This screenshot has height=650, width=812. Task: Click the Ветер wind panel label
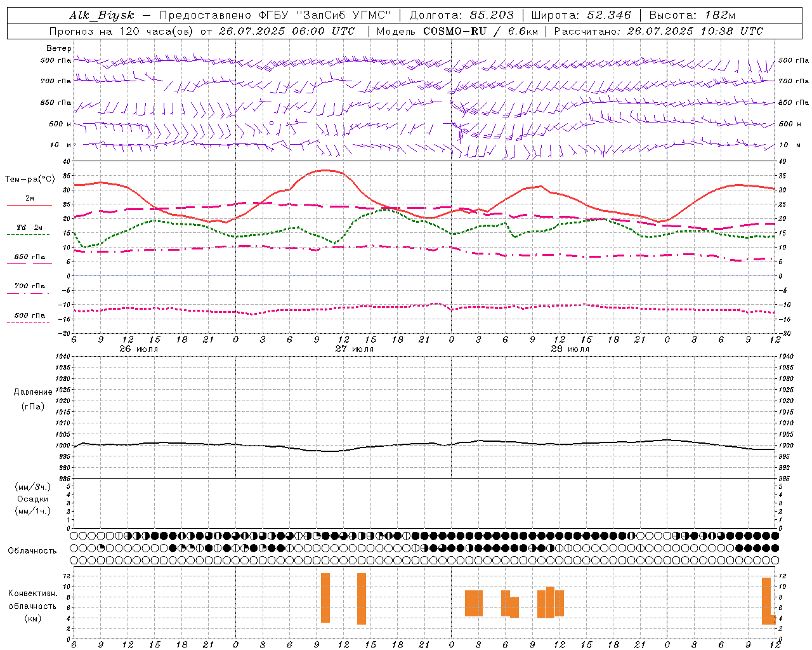point(58,48)
